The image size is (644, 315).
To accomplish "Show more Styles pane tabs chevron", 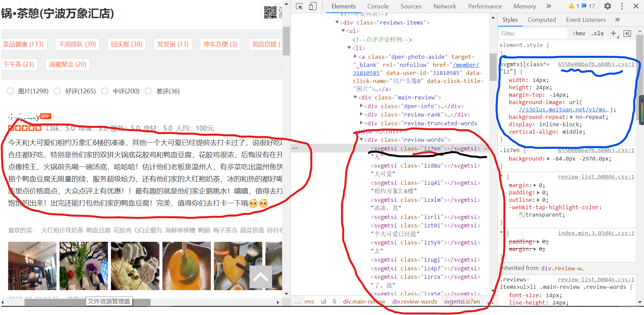I will point(617,19).
